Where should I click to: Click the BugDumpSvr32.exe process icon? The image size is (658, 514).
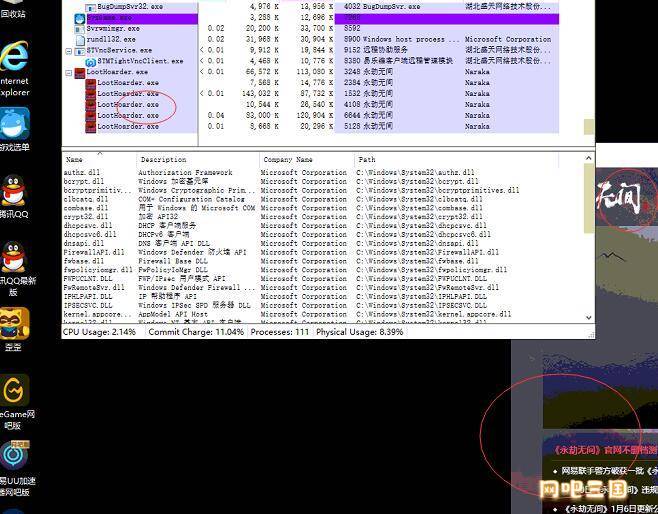coord(90,7)
